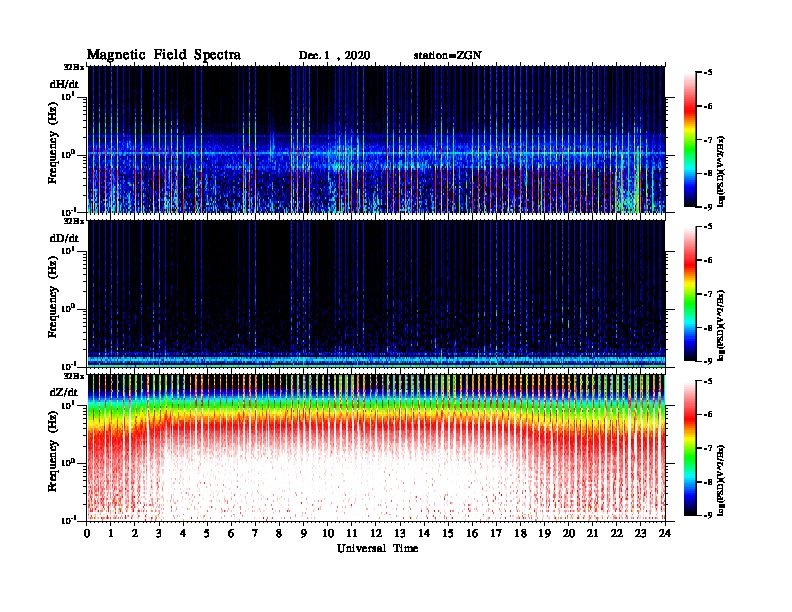The width and height of the screenshot is (792, 612).
Task: Click the 10^0 frequency tick of dD/dt panel
Action: (69, 309)
